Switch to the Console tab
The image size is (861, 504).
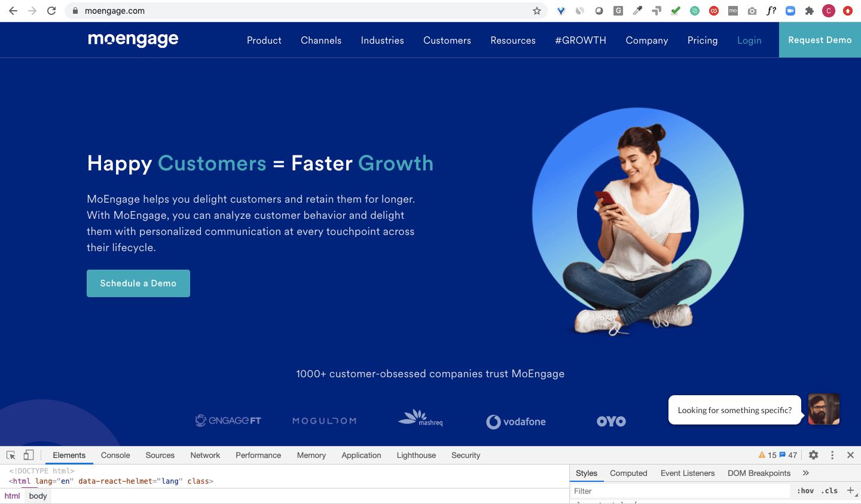115,455
